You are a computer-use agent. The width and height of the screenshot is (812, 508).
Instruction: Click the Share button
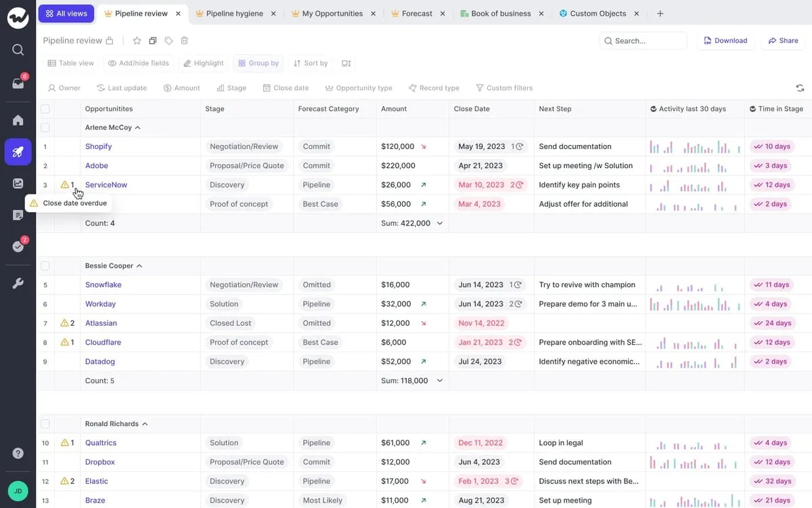(x=783, y=41)
